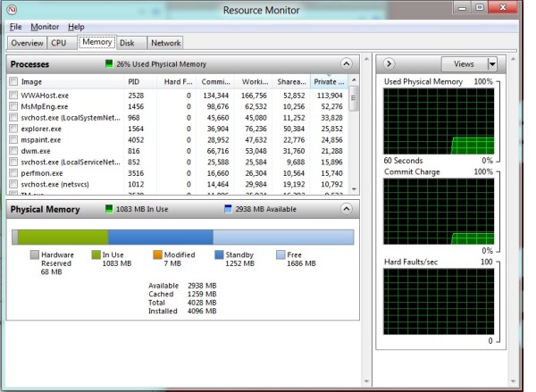Click the green Used Physical Memory indicator icon
Screen dimensions: 536x392
(109, 64)
